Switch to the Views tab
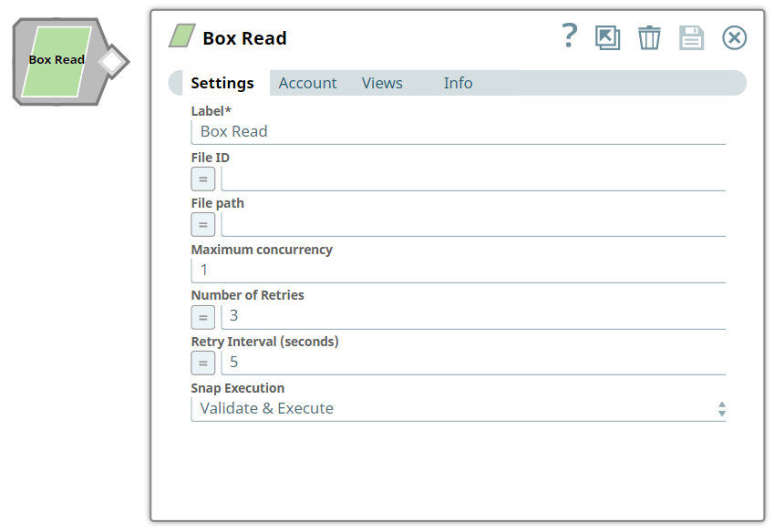The image size is (774, 532). (x=382, y=83)
